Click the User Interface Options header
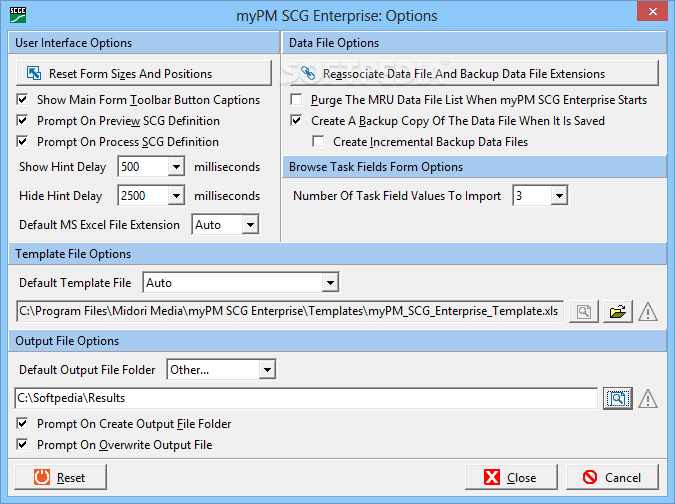Screen dimensions: 675x504 pyautogui.click(x=144, y=43)
